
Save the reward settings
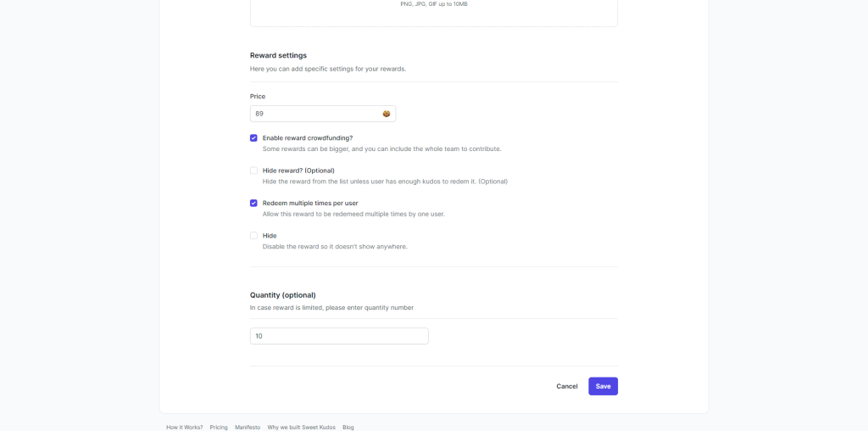point(603,386)
